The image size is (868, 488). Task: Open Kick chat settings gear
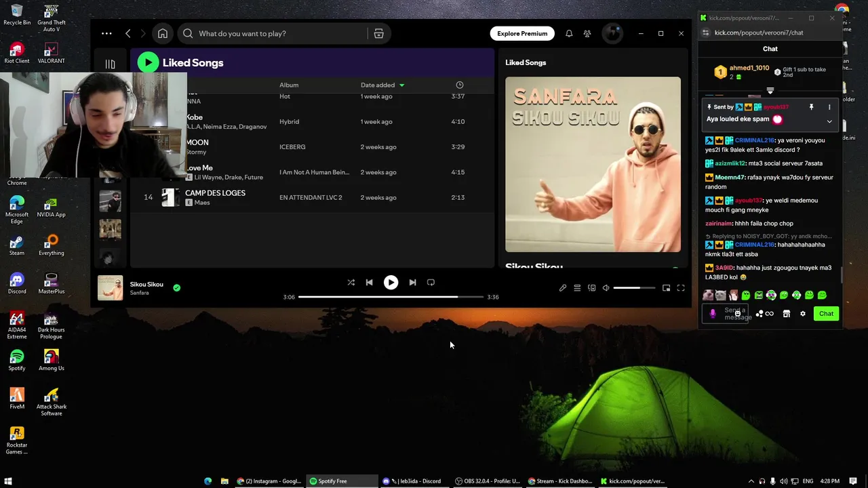803,314
